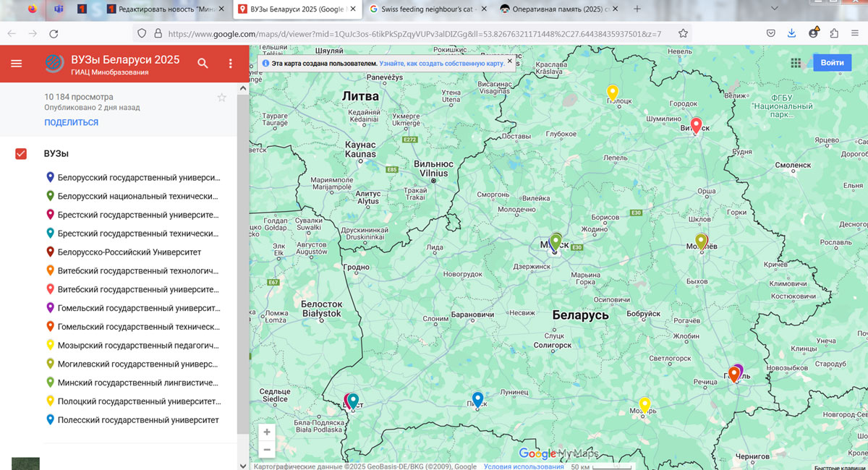
Task: Click the ПОДЕЛИТЬСЯ share link
Action: click(71, 123)
